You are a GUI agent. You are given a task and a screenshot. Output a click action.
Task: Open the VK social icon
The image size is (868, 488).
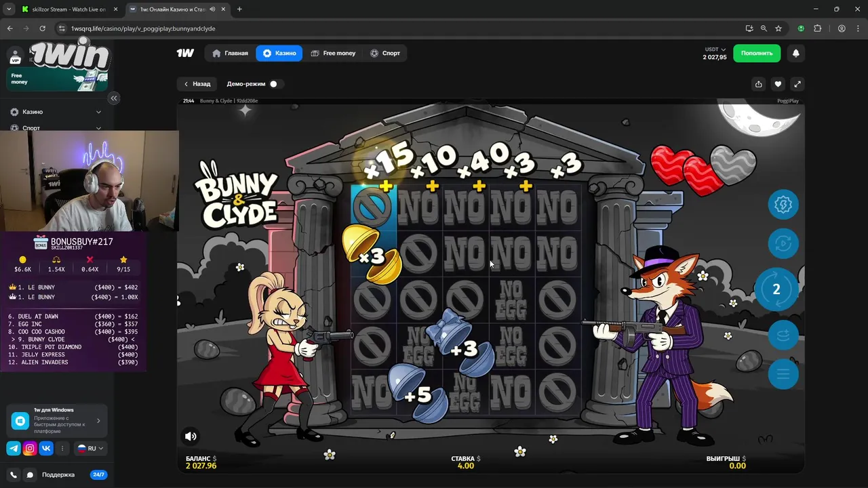(x=46, y=448)
